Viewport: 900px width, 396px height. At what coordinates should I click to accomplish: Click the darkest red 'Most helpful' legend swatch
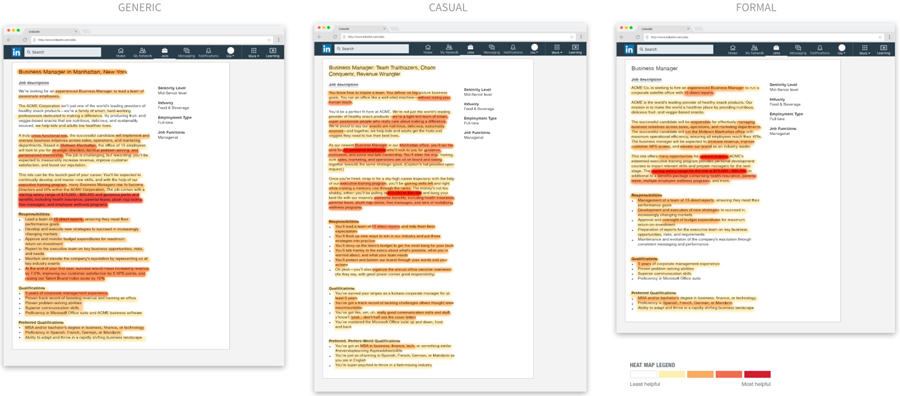pos(758,374)
